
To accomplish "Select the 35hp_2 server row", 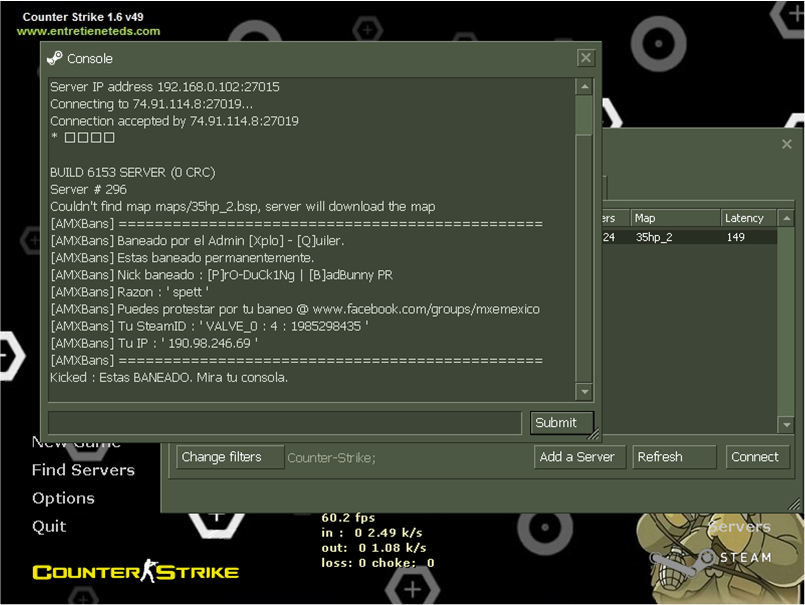I will pos(689,237).
